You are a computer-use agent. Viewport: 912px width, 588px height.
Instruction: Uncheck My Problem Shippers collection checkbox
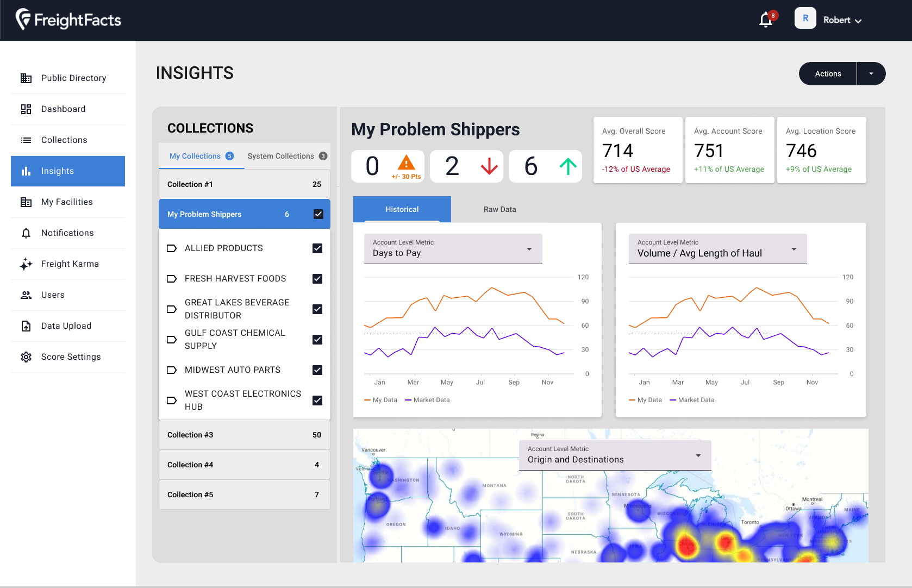(x=318, y=214)
